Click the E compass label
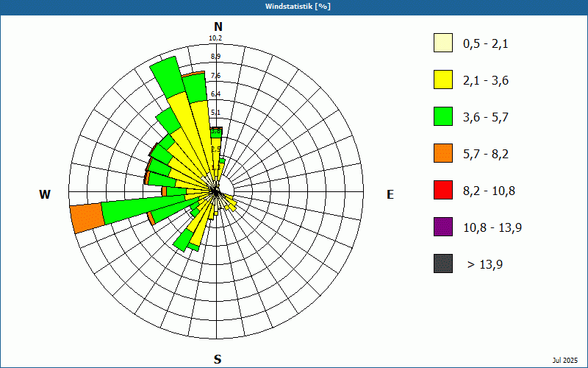Image resolution: width=588 pixels, height=368 pixels. 390,194
